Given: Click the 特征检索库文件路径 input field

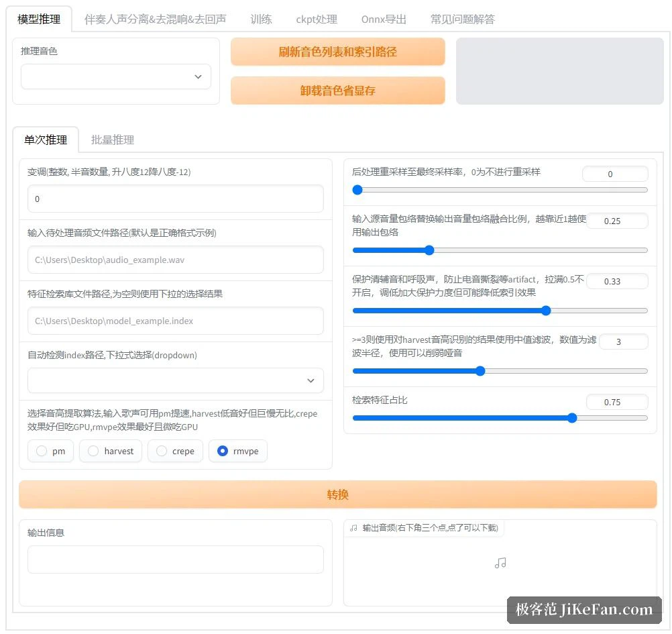Looking at the screenshot, I should point(175,321).
